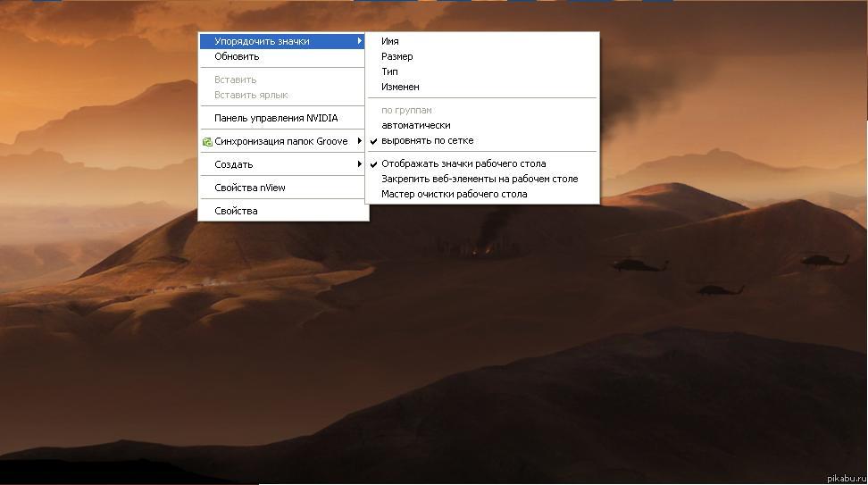Toggle the выровнять по сетке option
This screenshot has height=485, width=868.
click(x=427, y=140)
